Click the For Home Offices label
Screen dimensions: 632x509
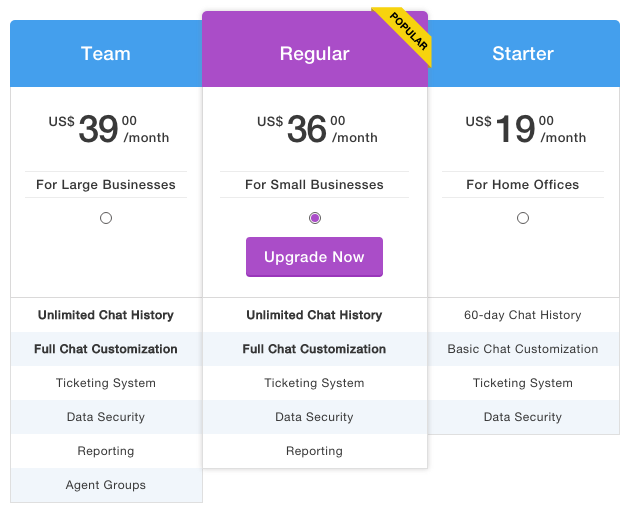point(523,185)
